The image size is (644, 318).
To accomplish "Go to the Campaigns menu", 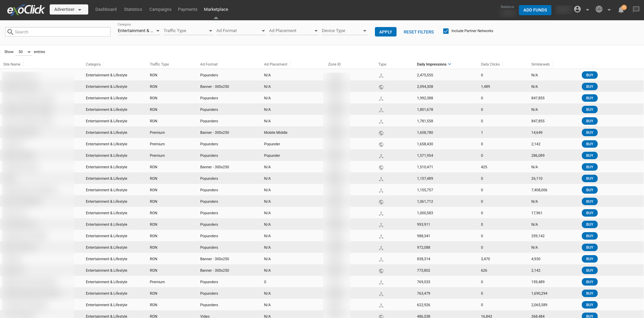I will coord(160,9).
